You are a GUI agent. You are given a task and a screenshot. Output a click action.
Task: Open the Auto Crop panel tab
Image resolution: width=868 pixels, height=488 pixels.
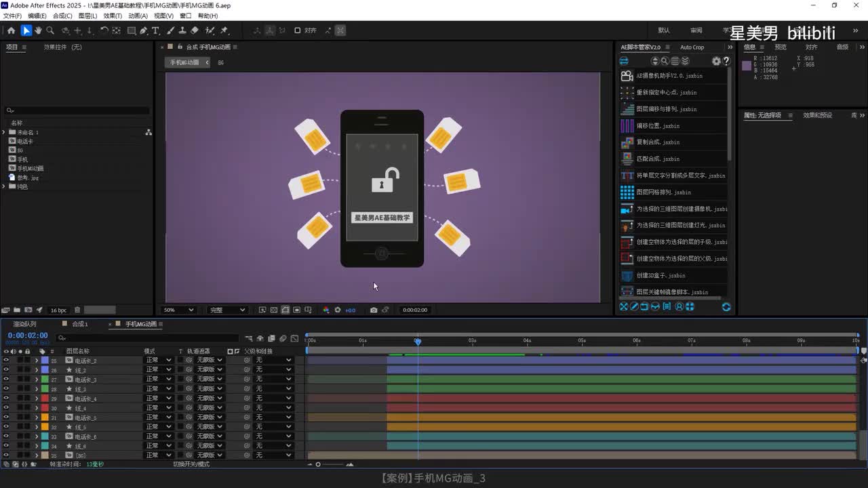click(692, 47)
